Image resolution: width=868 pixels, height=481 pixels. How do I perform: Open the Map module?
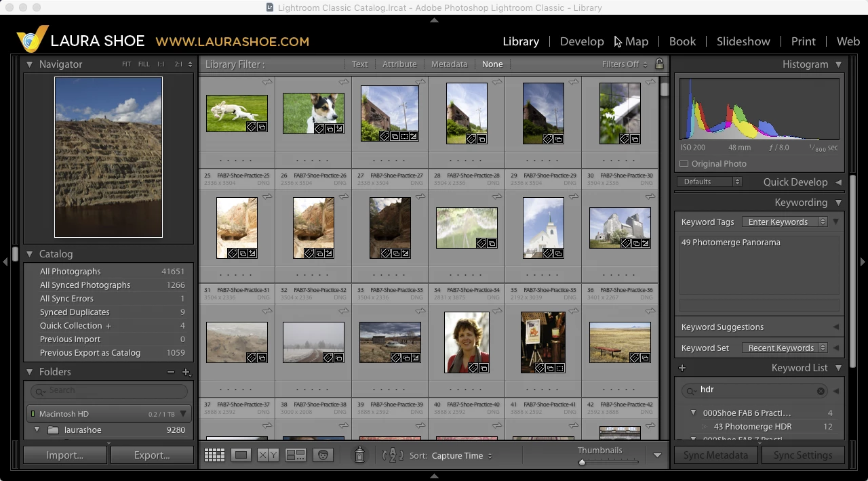[x=637, y=41]
